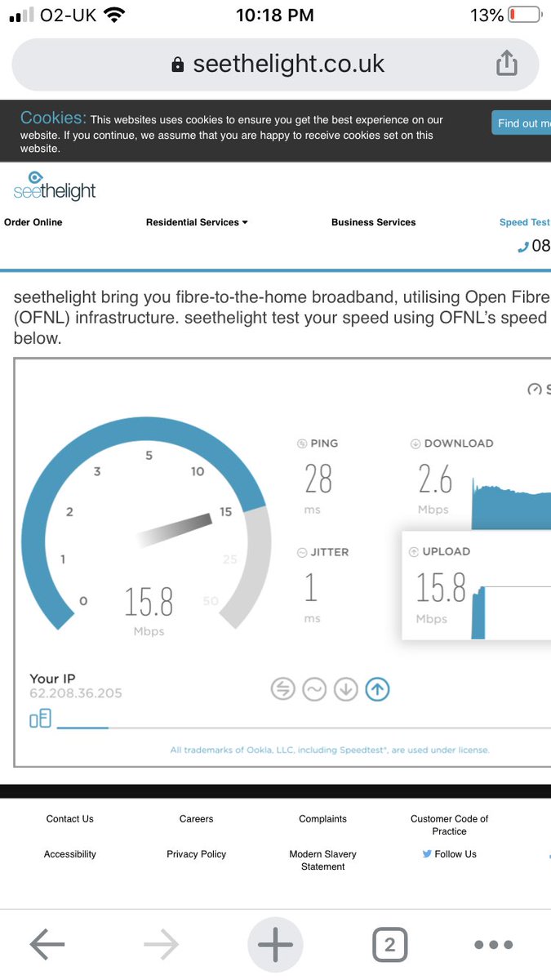
Task: Select the jitter wave stage icon
Action: click(314, 689)
